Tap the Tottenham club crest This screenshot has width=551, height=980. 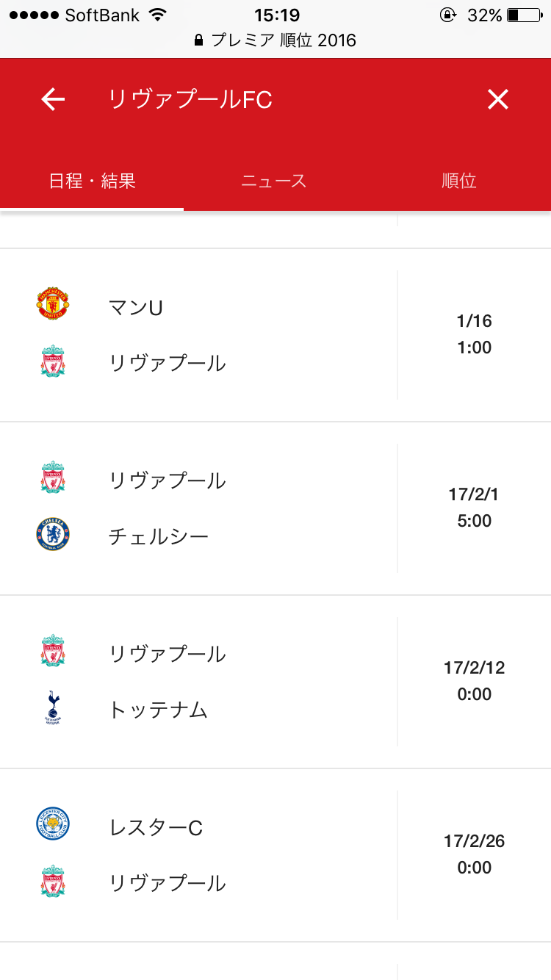tap(53, 708)
